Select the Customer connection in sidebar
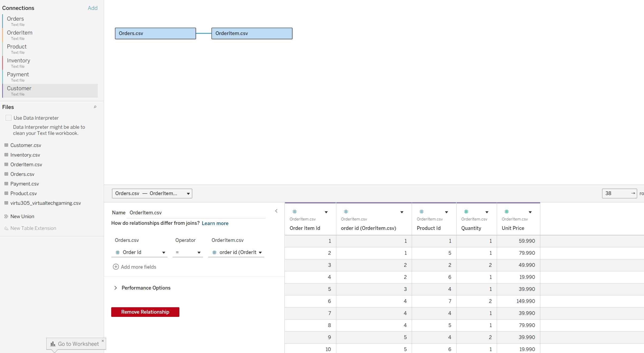This screenshot has width=644, height=353. point(20,91)
